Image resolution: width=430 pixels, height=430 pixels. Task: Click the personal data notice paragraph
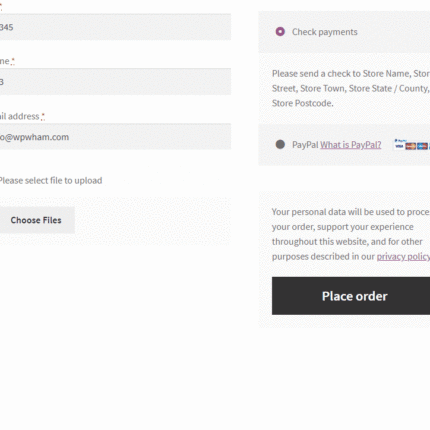[x=351, y=234]
